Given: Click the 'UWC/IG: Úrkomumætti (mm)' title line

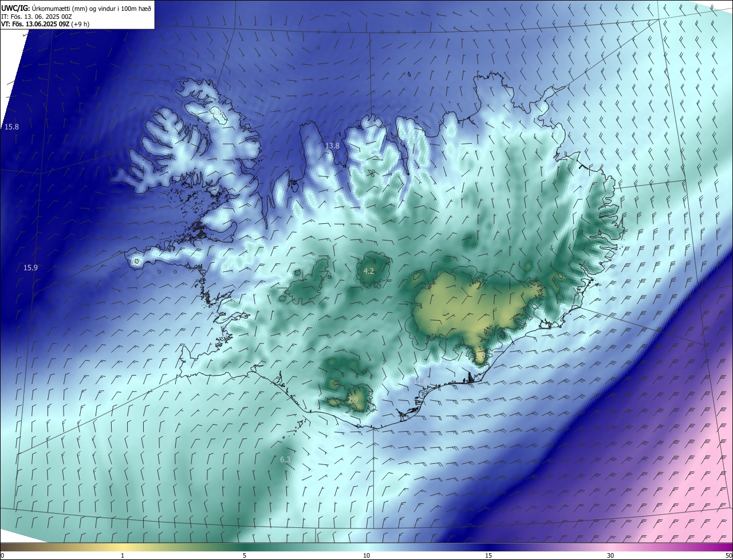Looking at the screenshot, I should (76, 8).
